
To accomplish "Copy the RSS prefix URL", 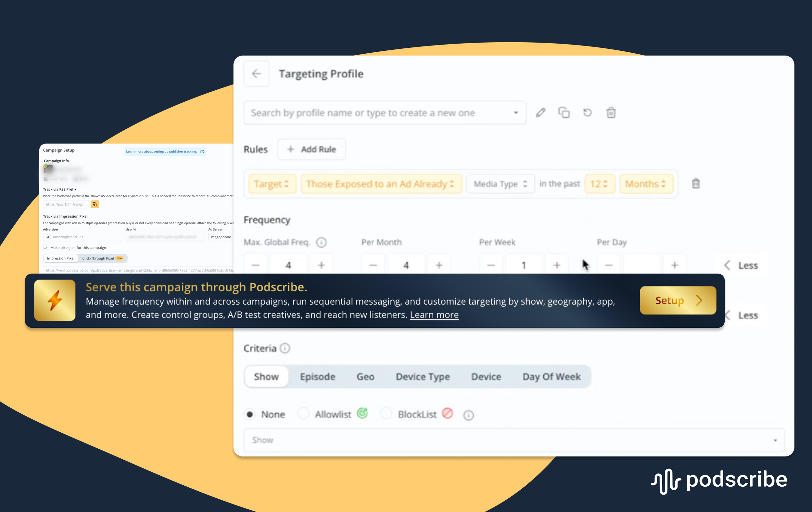I will (x=95, y=204).
